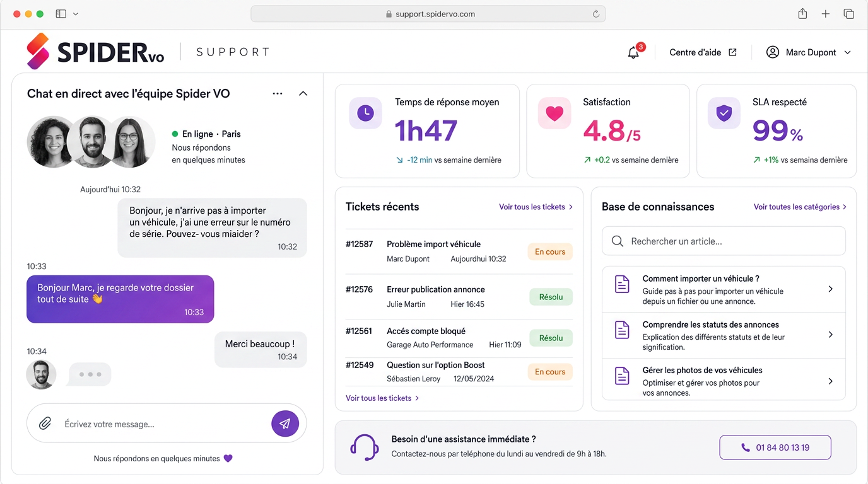The height and width of the screenshot is (484, 868).
Task: Open the chat more options menu
Action: click(x=278, y=93)
